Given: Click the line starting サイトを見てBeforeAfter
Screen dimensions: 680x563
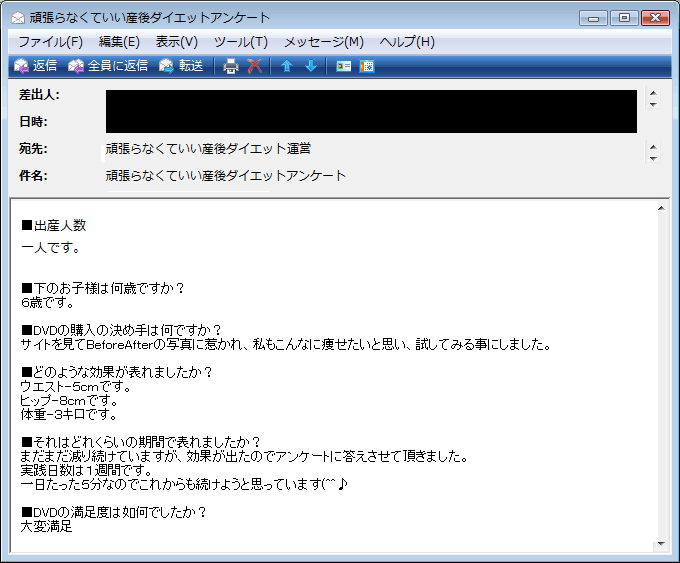Looking at the screenshot, I should 286,344.
